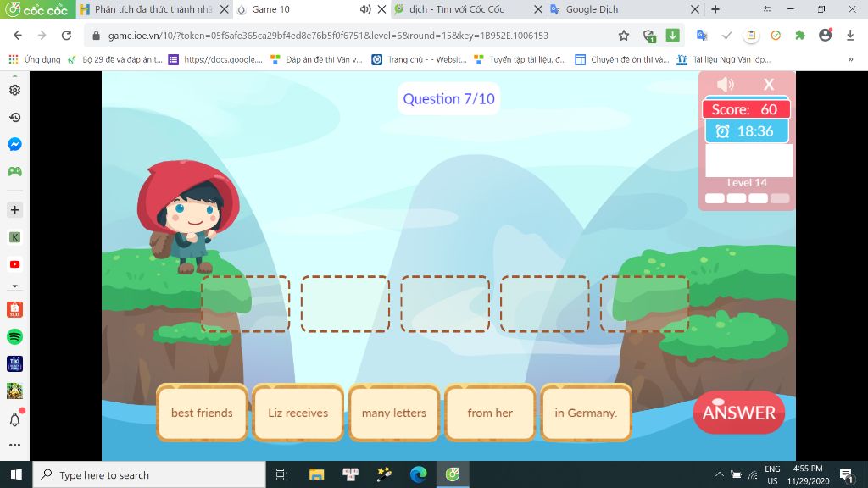Switch to the Game 10 tab
The width and height of the screenshot is (868, 488).
coord(310,9)
